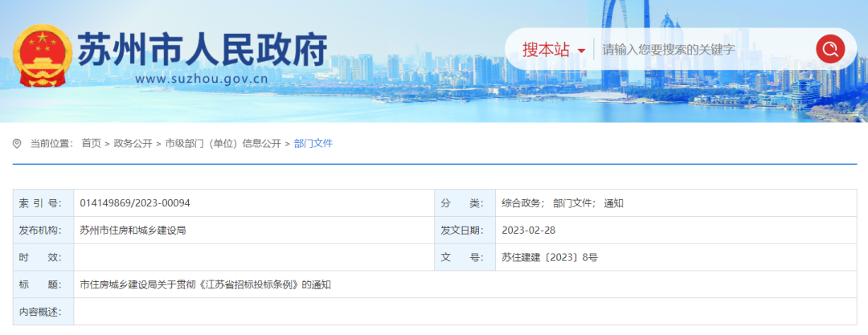Open 市级部门（单位）信息公开 breadcrumb link
868x335 pixels.
[223, 144]
